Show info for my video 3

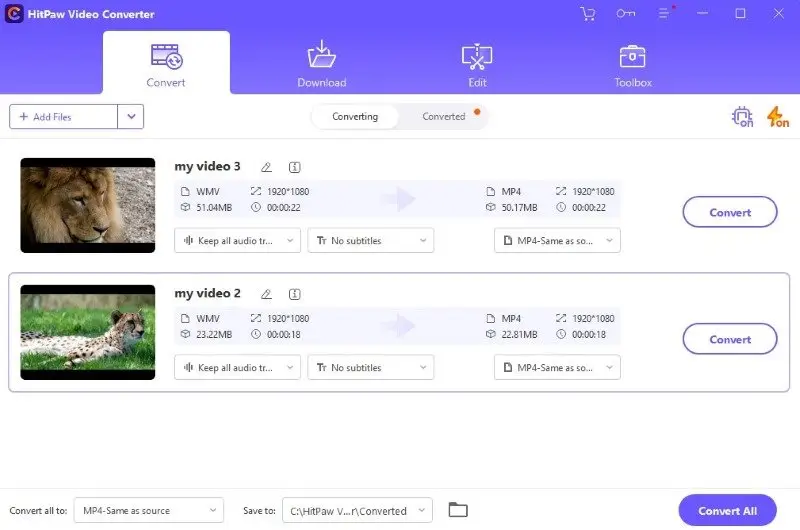294,167
